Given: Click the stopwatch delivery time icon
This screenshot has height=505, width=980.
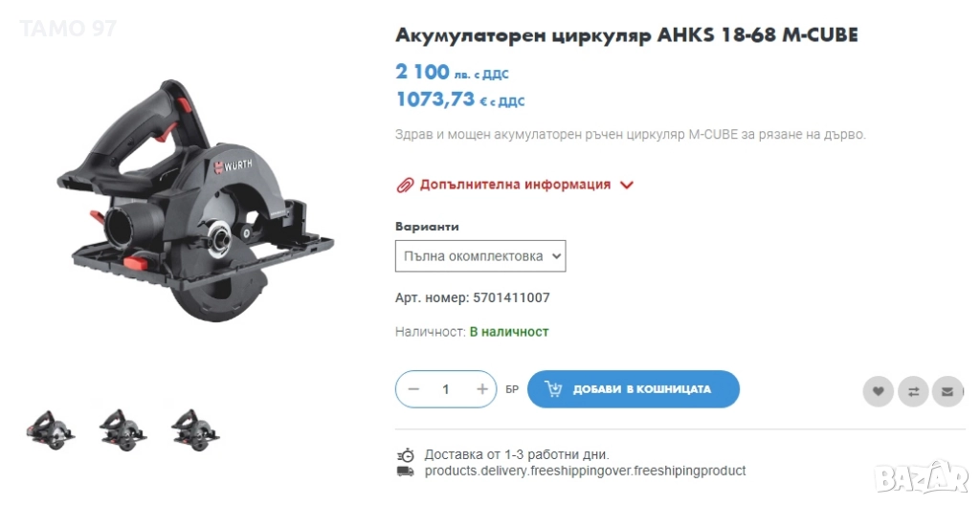Looking at the screenshot, I should (405, 455).
